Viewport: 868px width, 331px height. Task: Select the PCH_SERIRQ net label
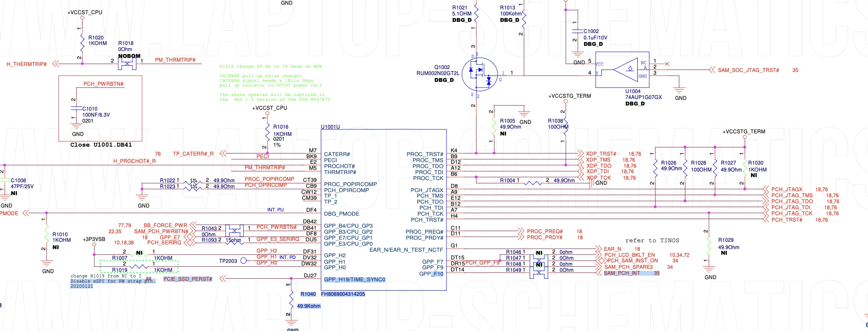(x=164, y=243)
